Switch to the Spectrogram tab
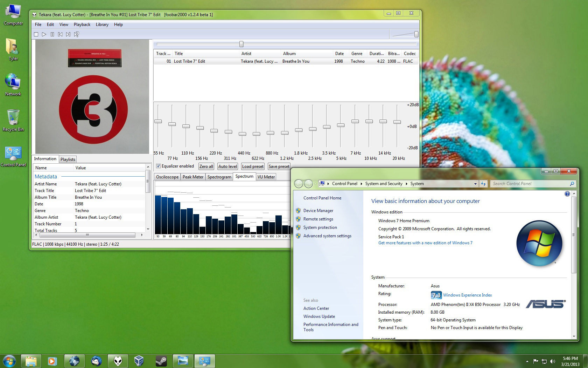588x368 pixels. coord(219,177)
